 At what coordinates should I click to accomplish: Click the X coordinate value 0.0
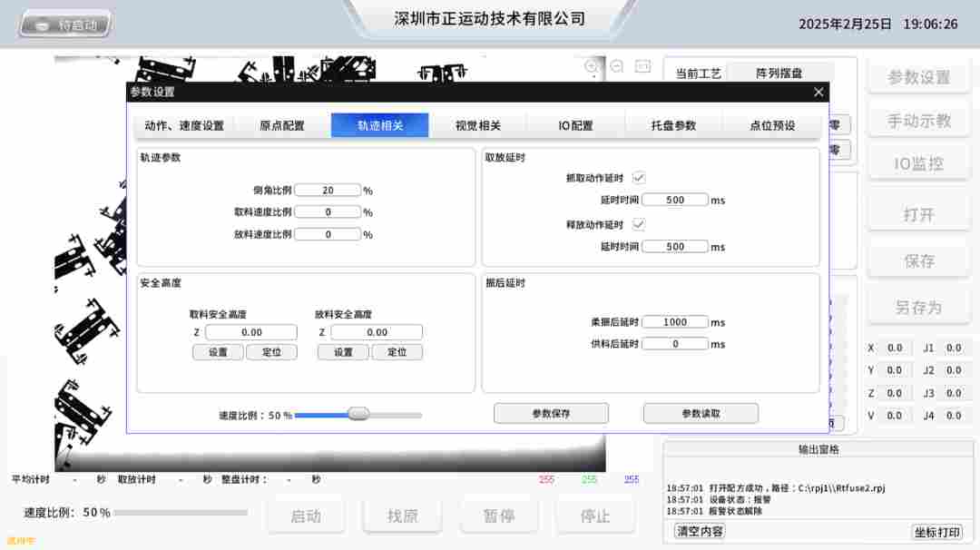coord(895,348)
